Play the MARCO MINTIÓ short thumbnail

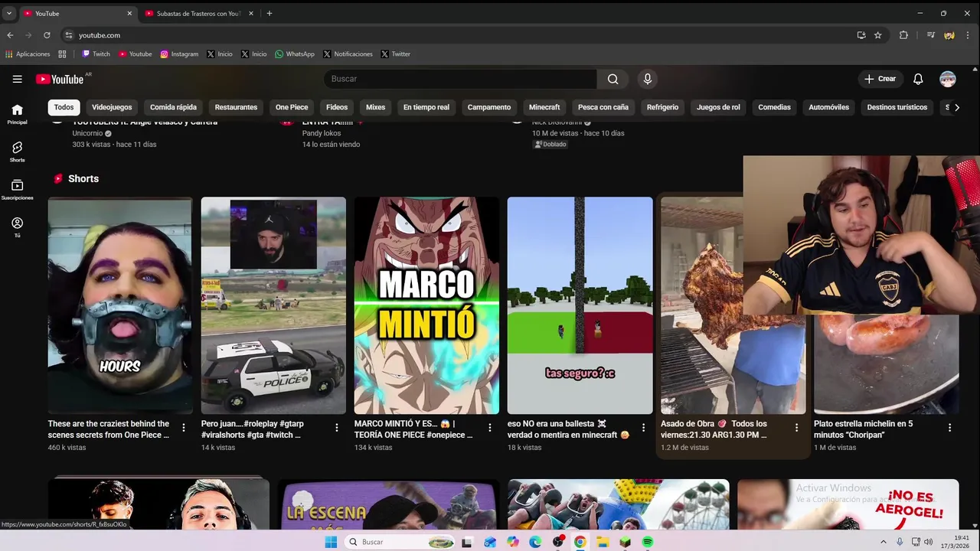point(426,305)
